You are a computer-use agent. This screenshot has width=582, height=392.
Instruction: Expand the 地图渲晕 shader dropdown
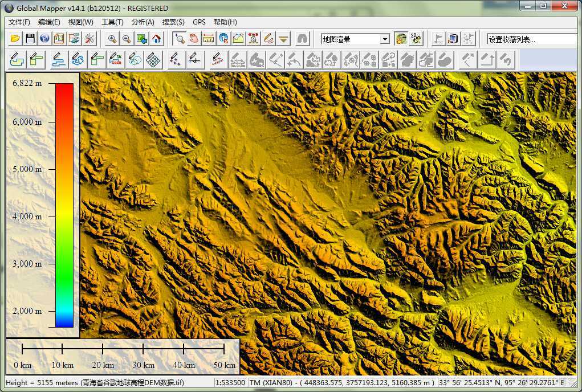(x=385, y=39)
